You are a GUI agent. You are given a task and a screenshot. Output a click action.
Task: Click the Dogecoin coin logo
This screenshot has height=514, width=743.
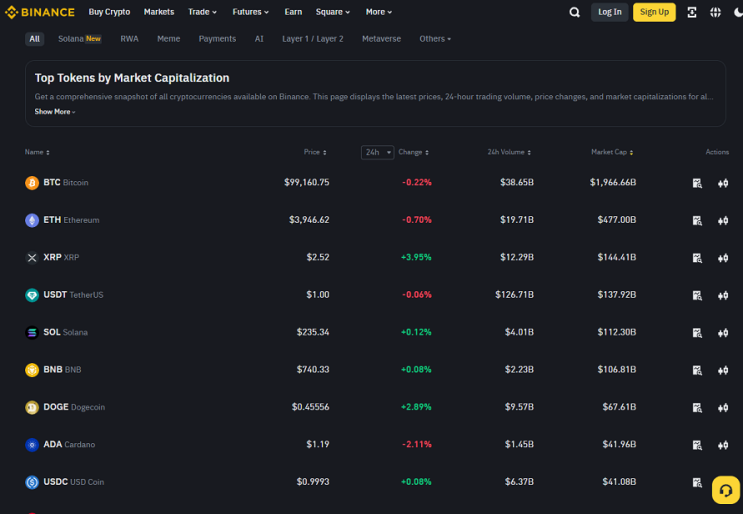(x=32, y=407)
